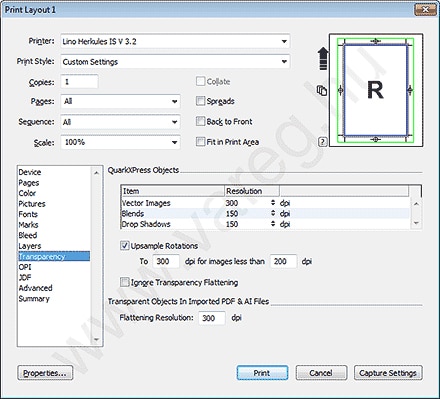Enable the Spreads checkbox
The height and width of the screenshot is (399, 440).
point(200,101)
